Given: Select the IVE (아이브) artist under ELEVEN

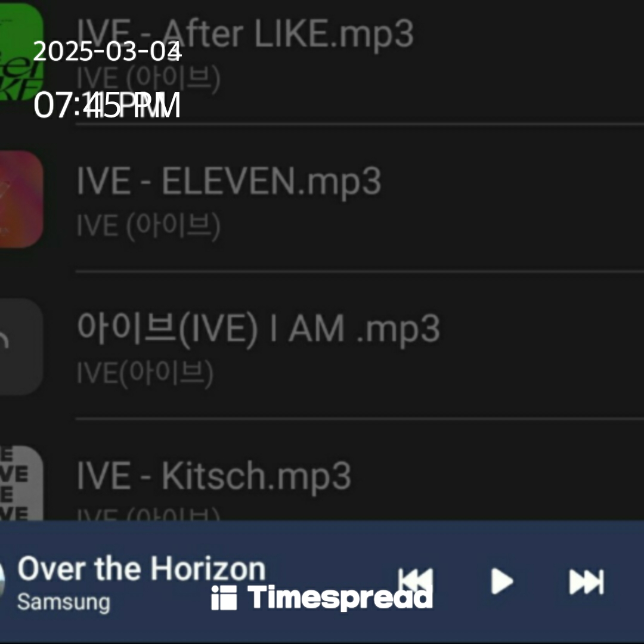Looking at the screenshot, I should (x=148, y=225).
